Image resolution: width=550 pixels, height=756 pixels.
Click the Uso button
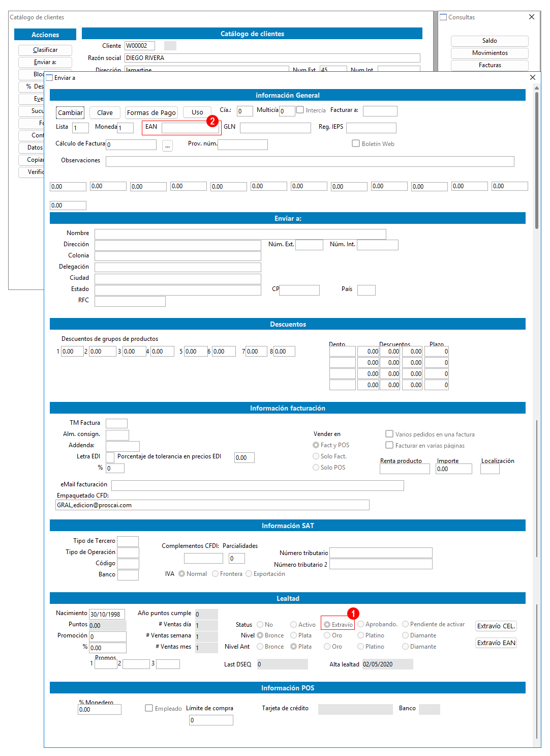pos(197,112)
